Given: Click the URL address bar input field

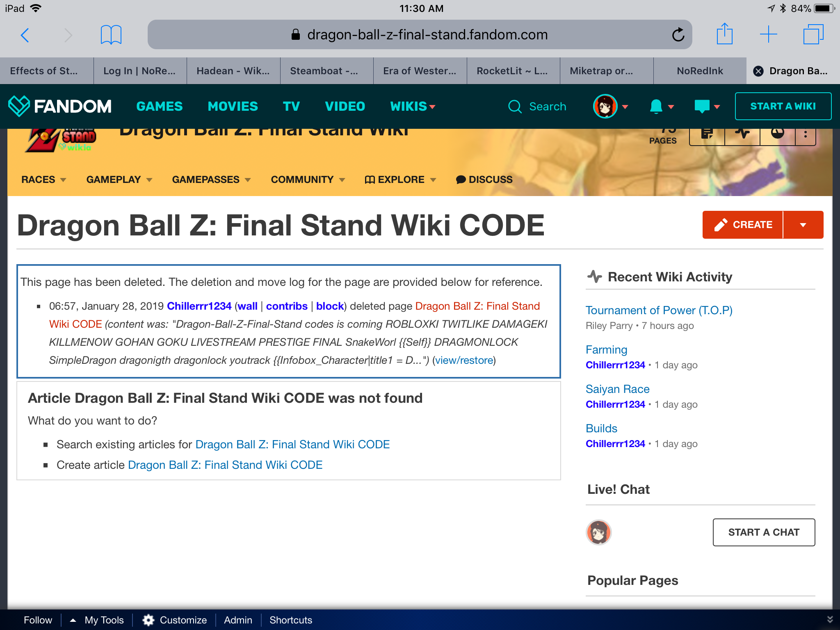Looking at the screenshot, I should tap(419, 34).
